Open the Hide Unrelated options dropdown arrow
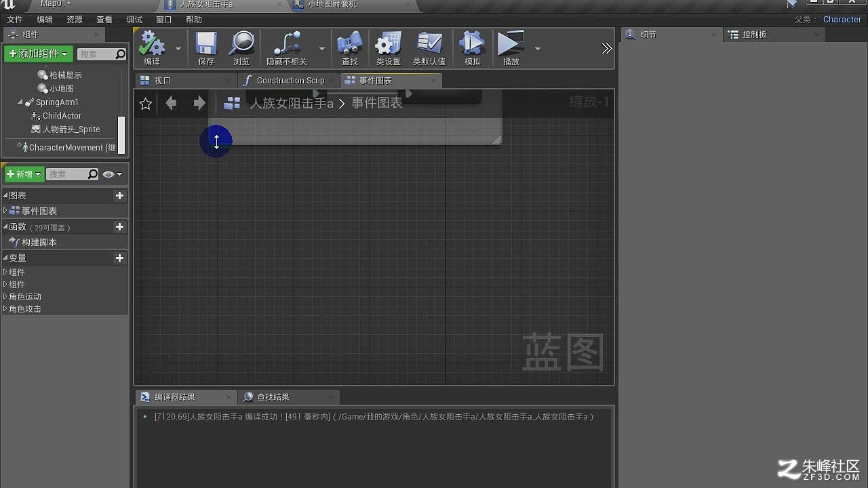868x488 pixels. [x=321, y=49]
